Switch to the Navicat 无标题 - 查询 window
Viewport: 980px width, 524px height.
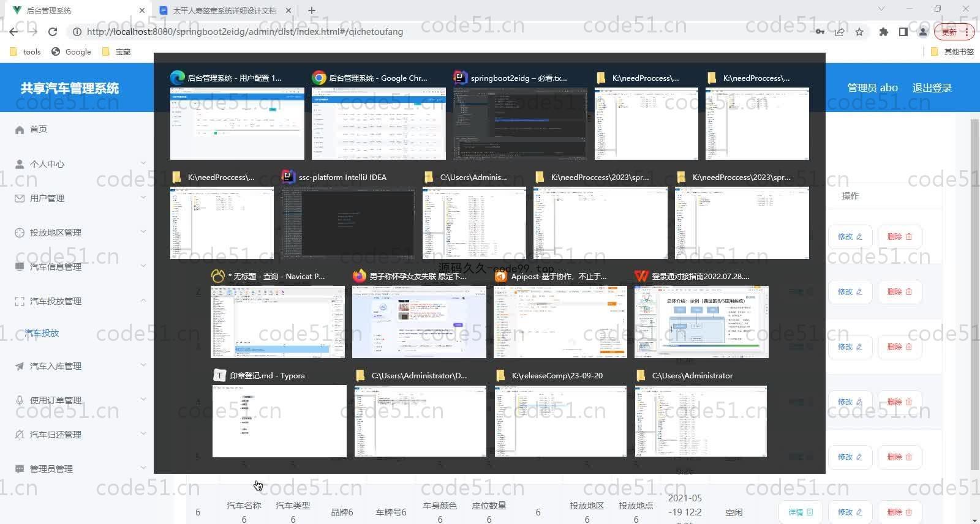click(x=277, y=322)
